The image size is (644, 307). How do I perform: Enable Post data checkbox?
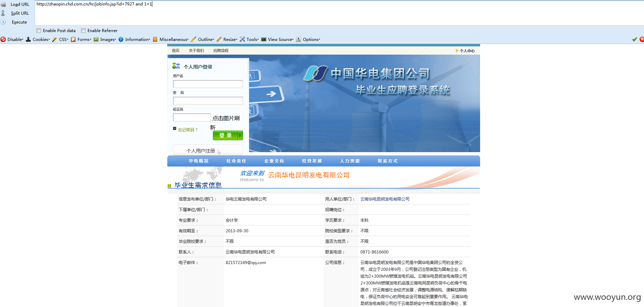tap(39, 31)
